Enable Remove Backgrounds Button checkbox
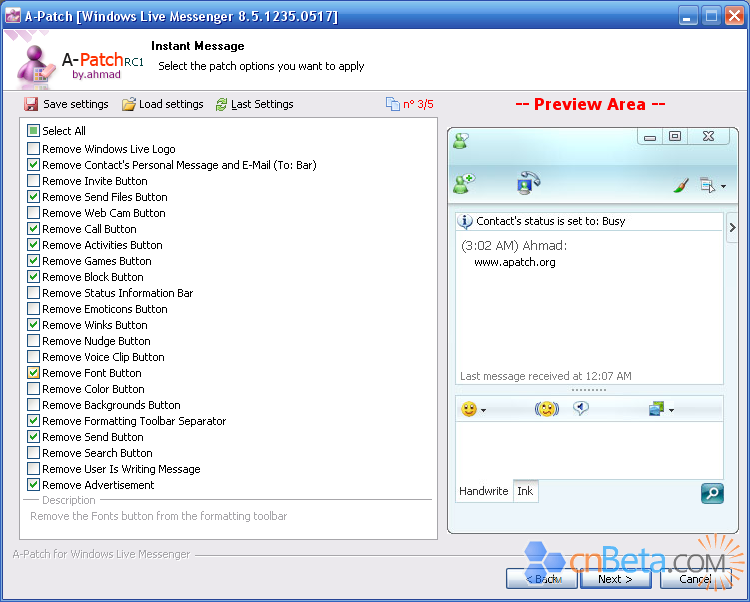Viewport: 750px width, 602px height. (33, 405)
